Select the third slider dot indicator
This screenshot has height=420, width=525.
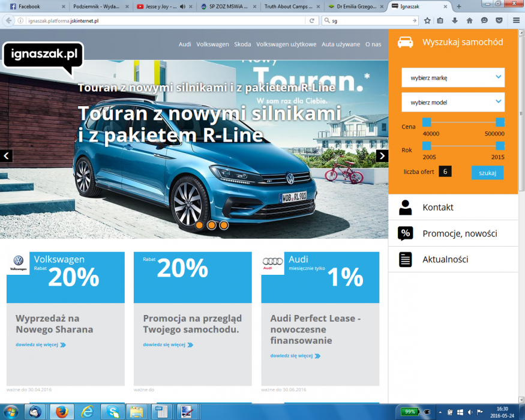click(x=224, y=226)
